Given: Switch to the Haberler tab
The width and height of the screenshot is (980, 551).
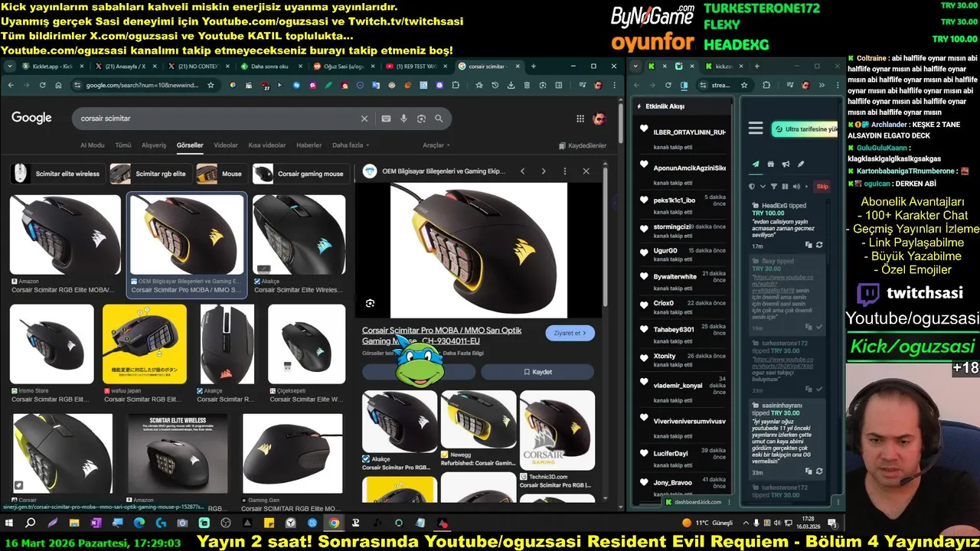Looking at the screenshot, I should [x=309, y=145].
